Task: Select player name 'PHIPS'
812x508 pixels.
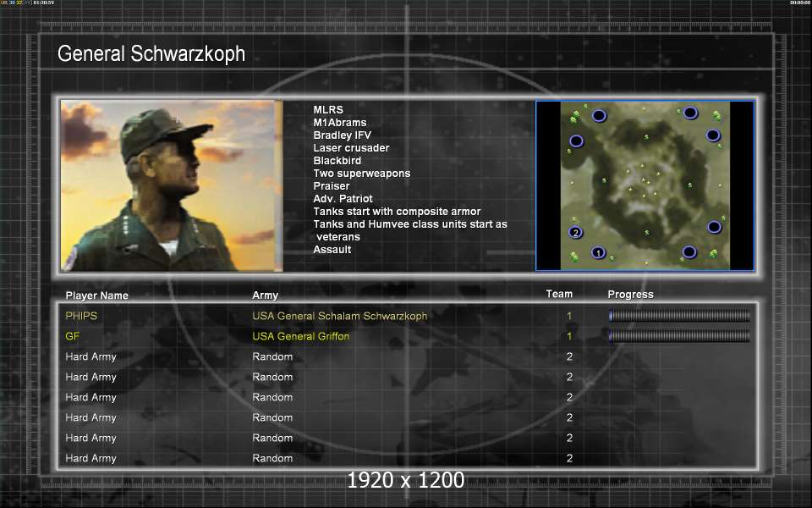Action: coord(81,316)
